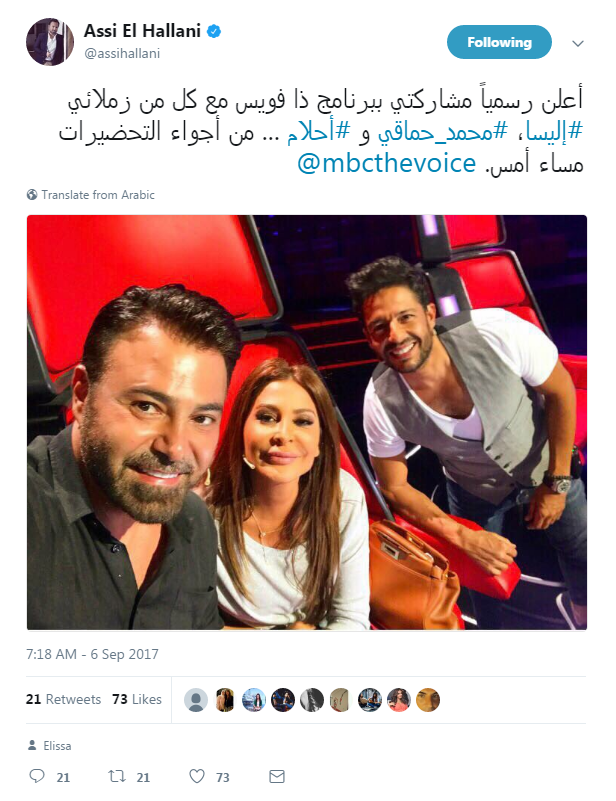Click the globe icon beside Translate
The image size is (616, 801).
click(x=32, y=195)
